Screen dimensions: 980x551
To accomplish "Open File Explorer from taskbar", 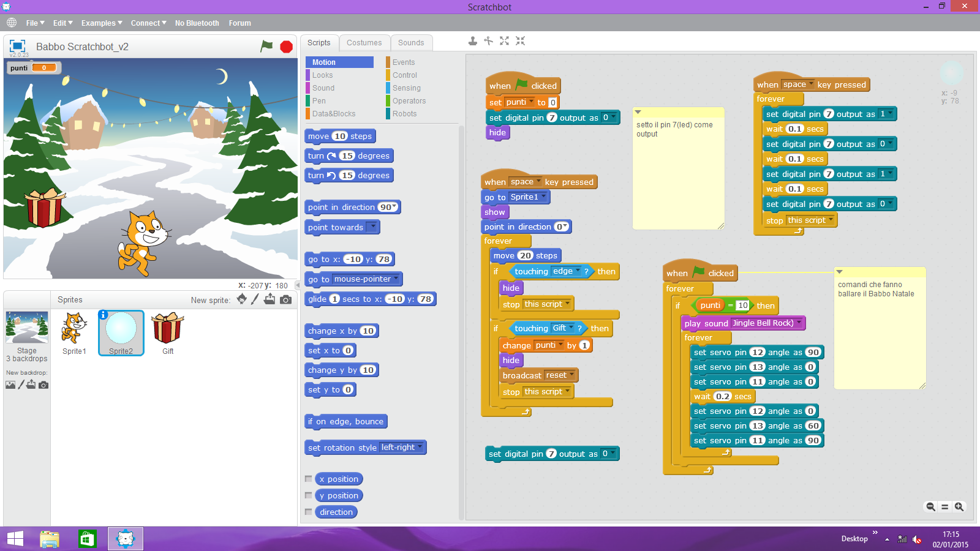I will pyautogui.click(x=50, y=539).
